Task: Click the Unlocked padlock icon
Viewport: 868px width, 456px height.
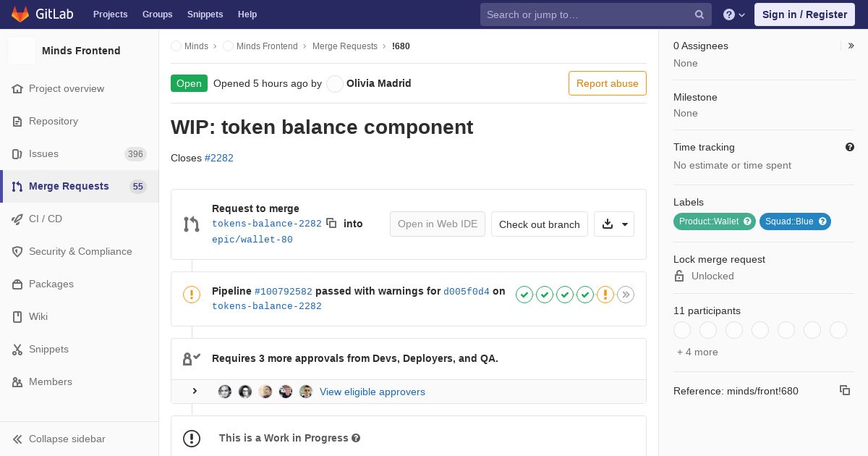Action: [x=679, y=276]
